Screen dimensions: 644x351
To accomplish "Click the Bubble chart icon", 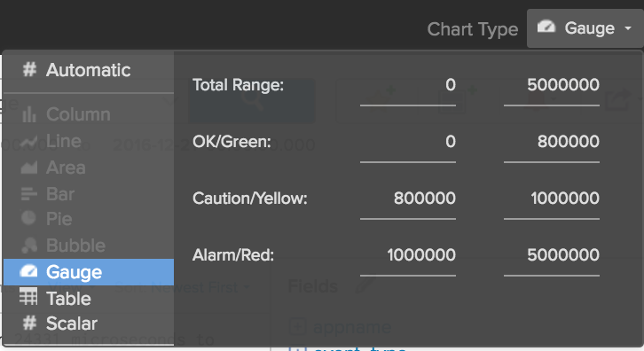I will click(29, 246).
